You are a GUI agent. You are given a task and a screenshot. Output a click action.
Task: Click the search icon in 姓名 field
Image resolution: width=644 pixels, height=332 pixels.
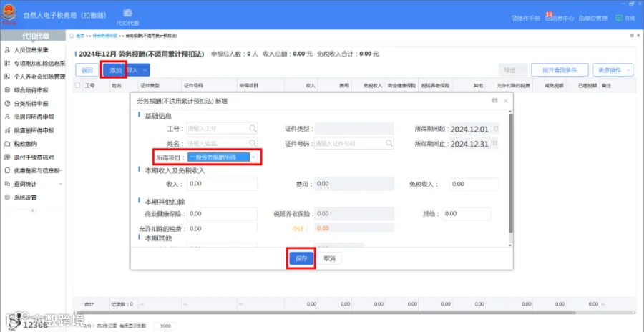(252, 143)
